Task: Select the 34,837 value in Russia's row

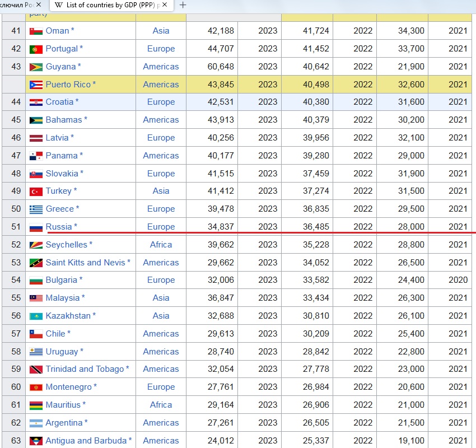Action: [221, 227]
